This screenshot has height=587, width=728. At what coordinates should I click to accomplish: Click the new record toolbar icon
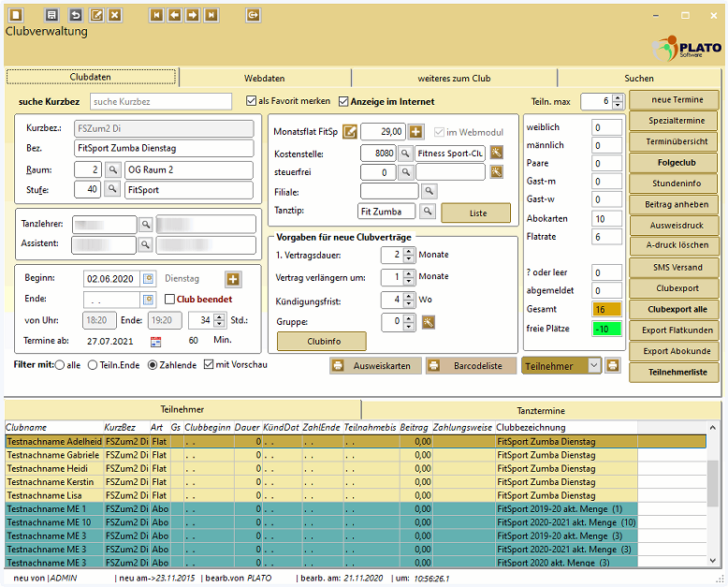pos(16,15)
